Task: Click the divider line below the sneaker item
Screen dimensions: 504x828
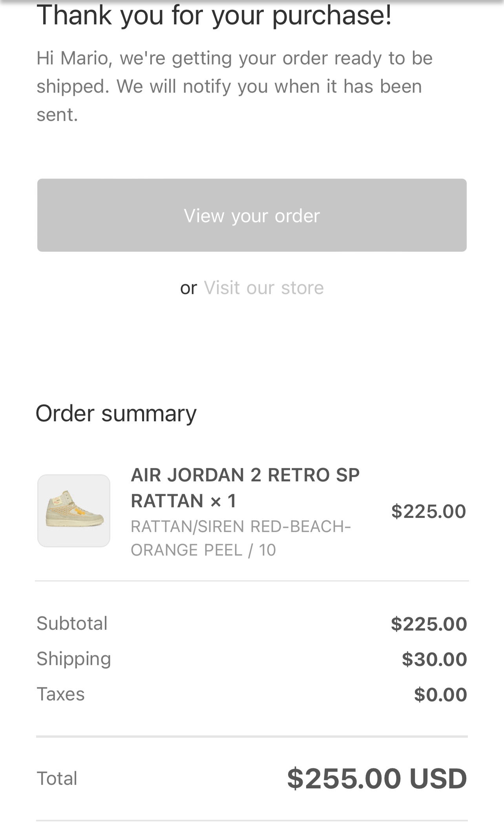Action: [252, 581]
